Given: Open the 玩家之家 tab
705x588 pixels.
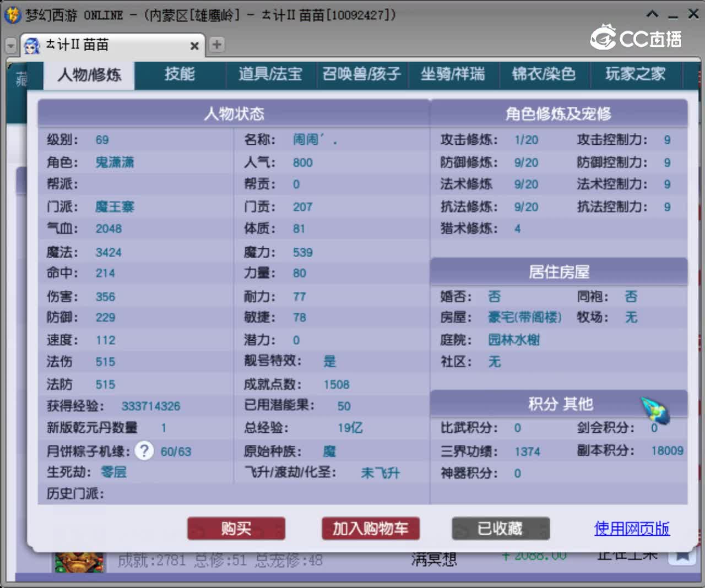Looking at the screenshot, I should click(x=636, y=74).
